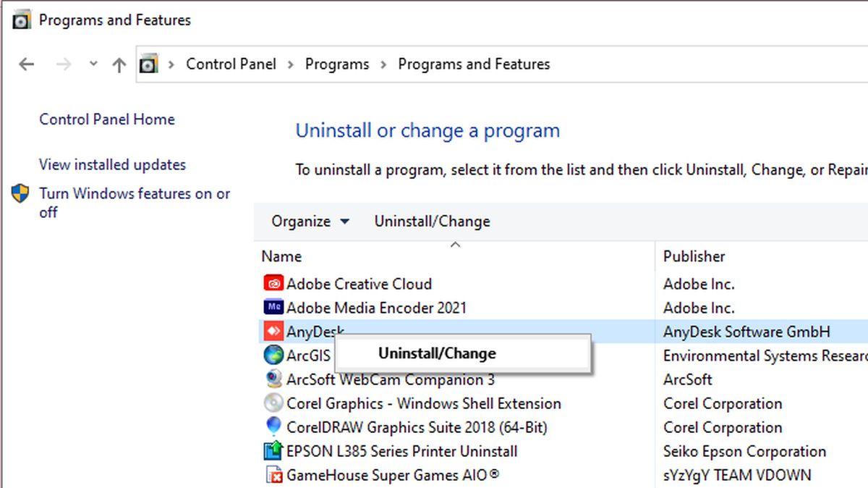Screen dimensions: 868x488
Task: Click the ArcSoft WebCam Companion icon
Action: point(273,379)
